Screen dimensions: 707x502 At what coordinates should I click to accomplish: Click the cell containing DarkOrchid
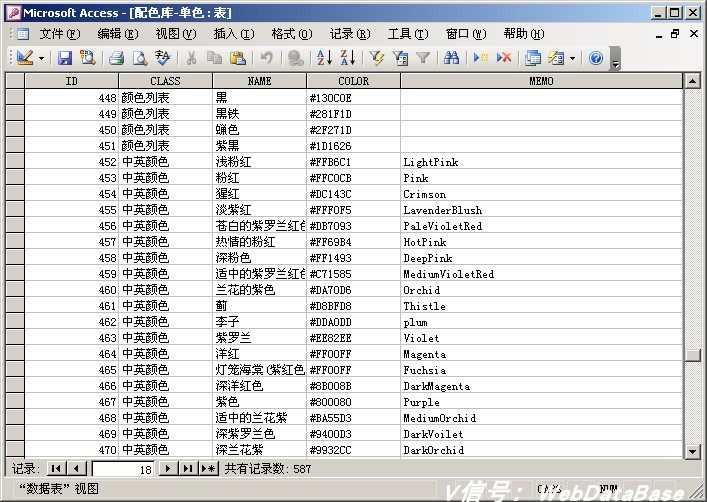pyautogui.click(x=542, y=450)
